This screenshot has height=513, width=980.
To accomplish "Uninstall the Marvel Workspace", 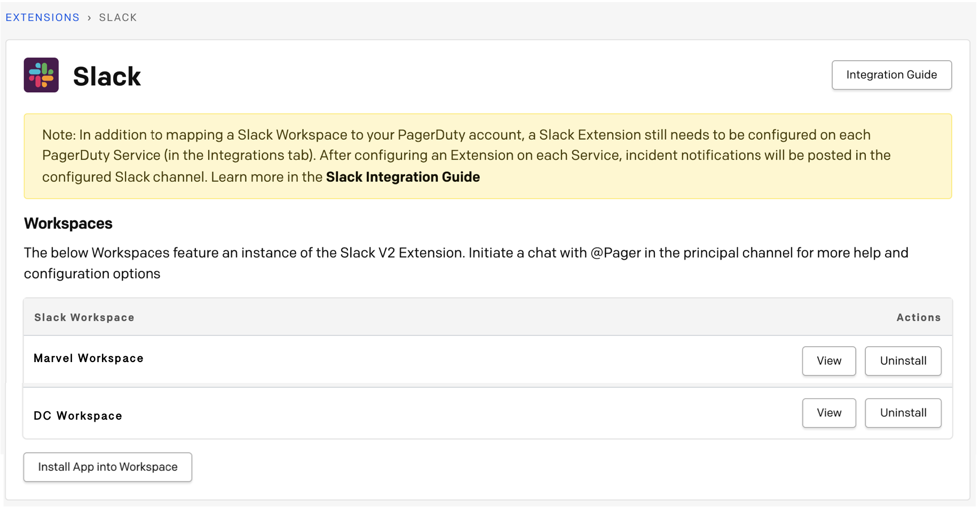I will tap(903, 361).
